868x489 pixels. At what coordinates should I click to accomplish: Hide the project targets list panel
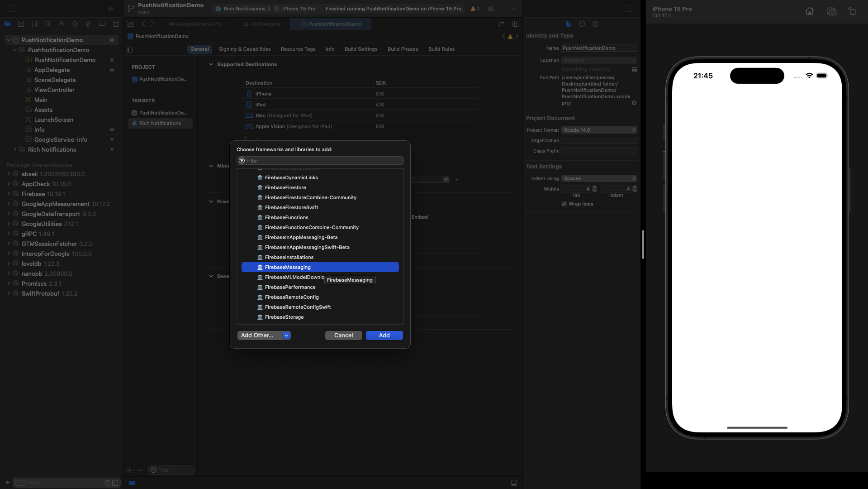[130, 49]
